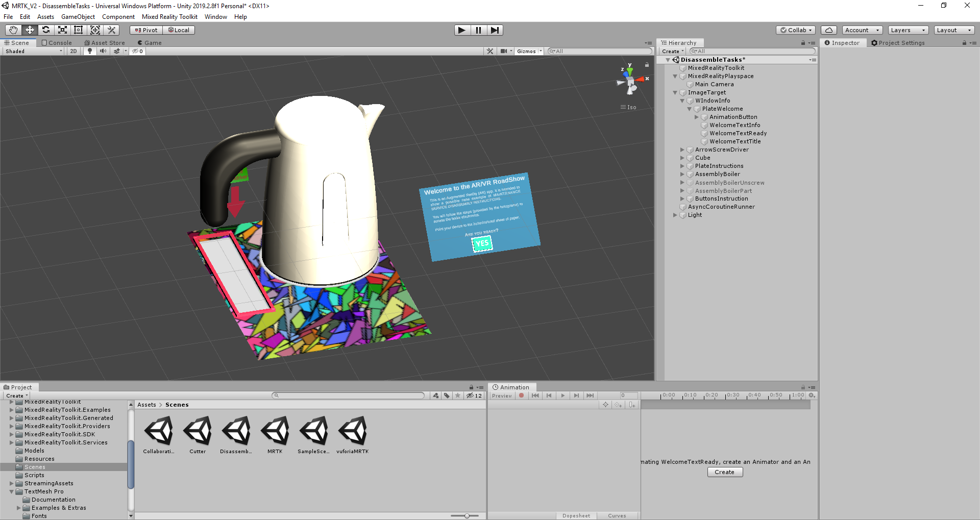
Task: Select the Rect Transform tool
Action: (79, 30)
